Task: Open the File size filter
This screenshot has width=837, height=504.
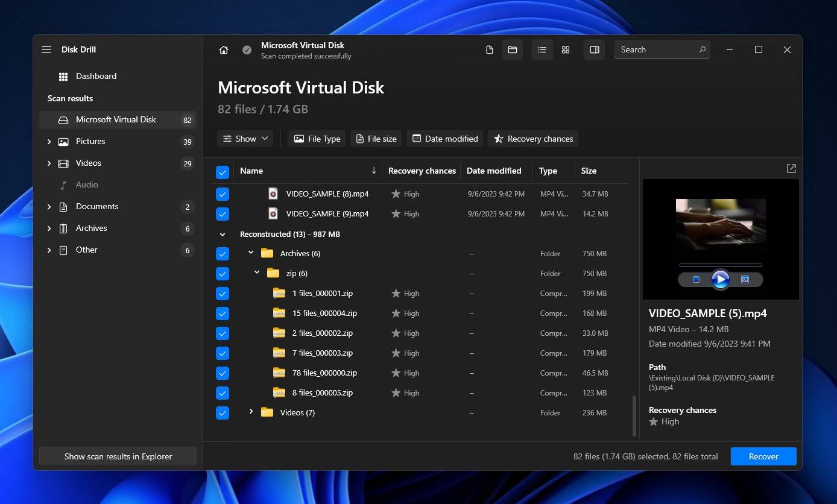Action: (x=376, y=139)
